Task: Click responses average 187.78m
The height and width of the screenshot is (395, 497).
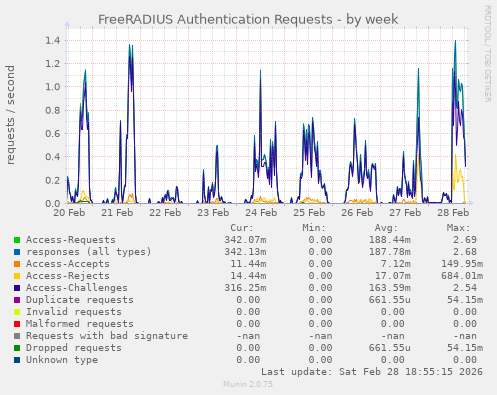Action: click(x=389, y=252)
